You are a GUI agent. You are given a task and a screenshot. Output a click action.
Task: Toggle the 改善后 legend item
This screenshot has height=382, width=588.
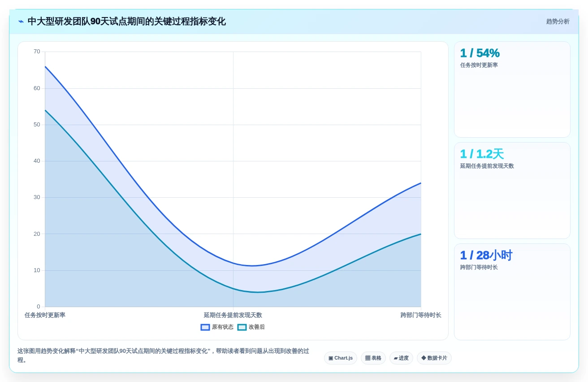point(251,327)
